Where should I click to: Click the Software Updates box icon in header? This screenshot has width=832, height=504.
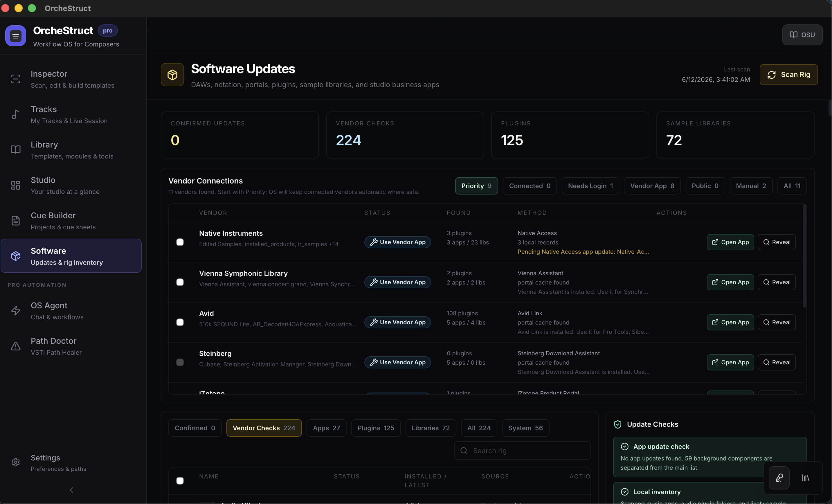tap(172, 75)
